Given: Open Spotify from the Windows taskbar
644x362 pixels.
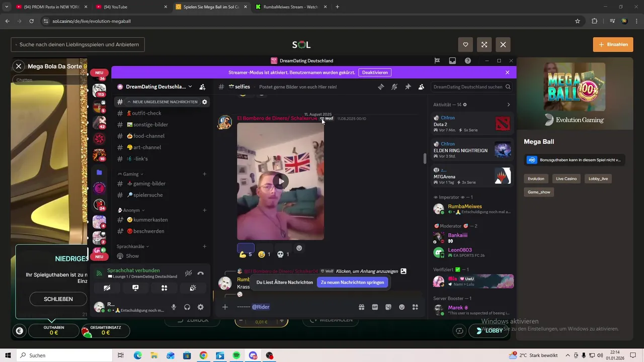Looking at the screenshot, I should pos(236,355).
